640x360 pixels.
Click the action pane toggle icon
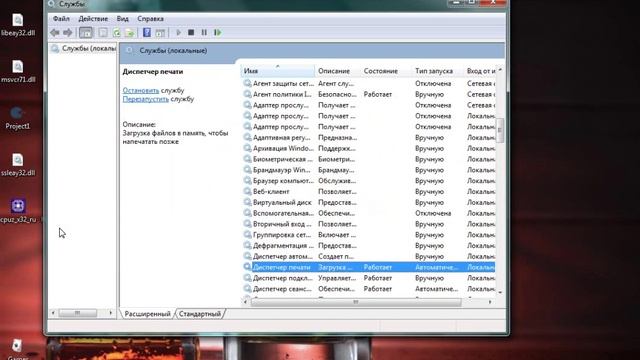[x=160, y=33]
